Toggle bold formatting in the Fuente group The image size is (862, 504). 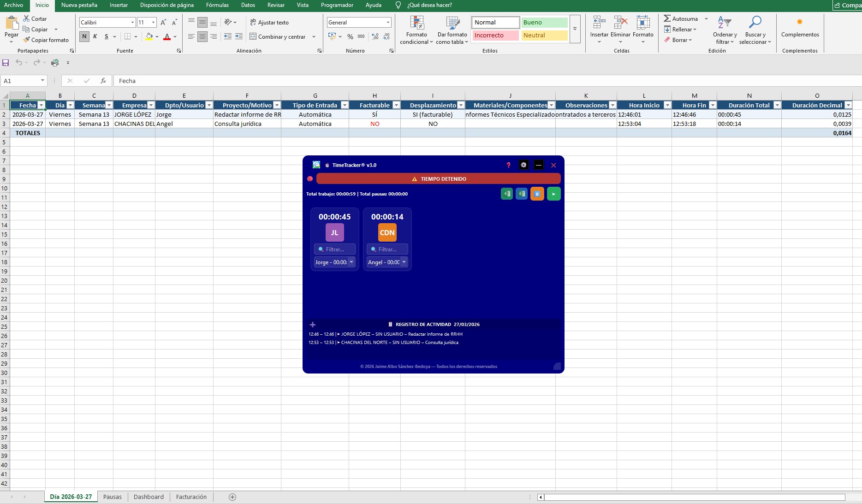tap(84, 36)
